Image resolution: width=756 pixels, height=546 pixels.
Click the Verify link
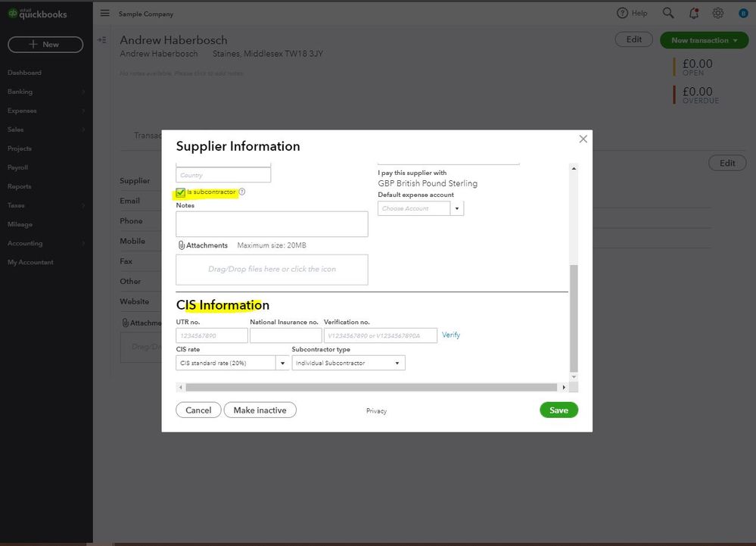[451, 335]
